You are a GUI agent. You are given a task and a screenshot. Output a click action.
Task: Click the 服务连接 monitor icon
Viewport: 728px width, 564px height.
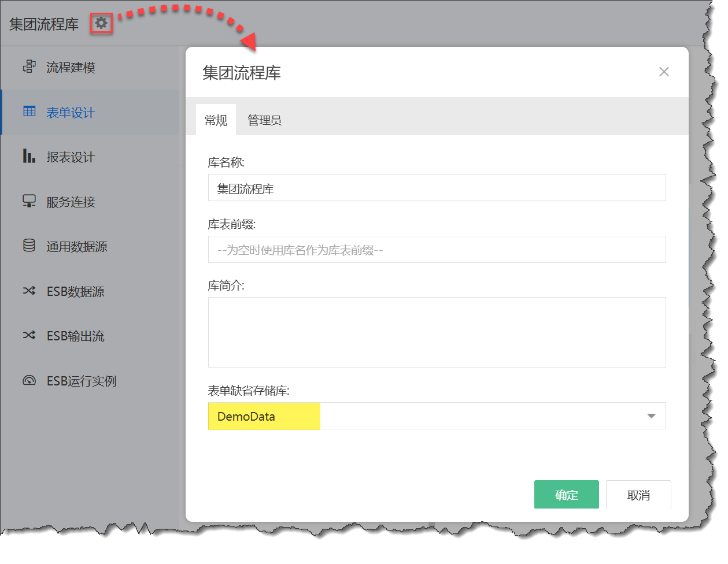tap(29, 201)
